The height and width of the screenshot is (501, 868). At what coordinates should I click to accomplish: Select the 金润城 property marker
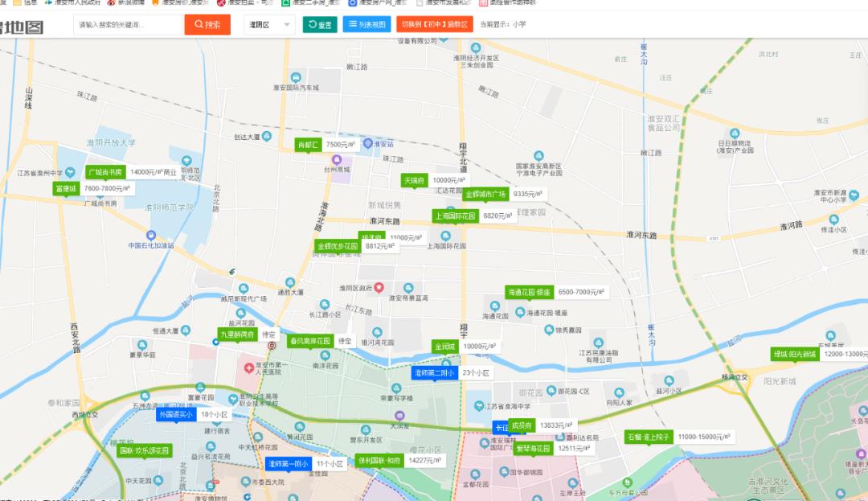pyautogui.click(x=445, y=347)
